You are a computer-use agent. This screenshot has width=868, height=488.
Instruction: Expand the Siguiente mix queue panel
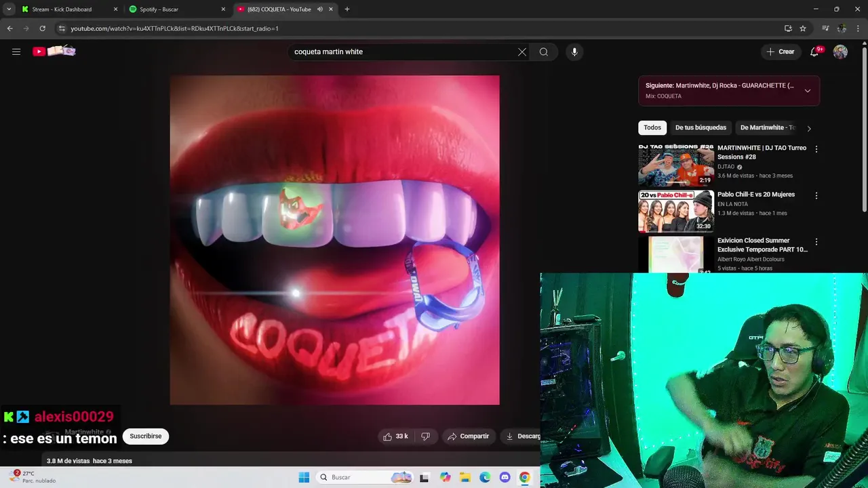(807, 91)
